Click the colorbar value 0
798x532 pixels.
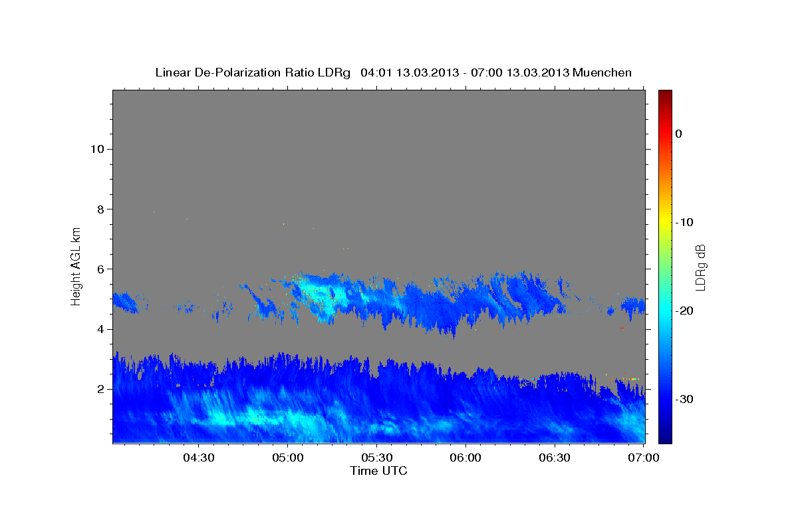tap(678, 134)
